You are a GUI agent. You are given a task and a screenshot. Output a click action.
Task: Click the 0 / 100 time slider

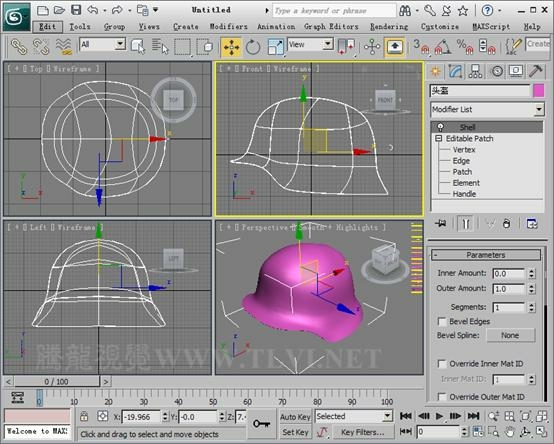[57, 381]
